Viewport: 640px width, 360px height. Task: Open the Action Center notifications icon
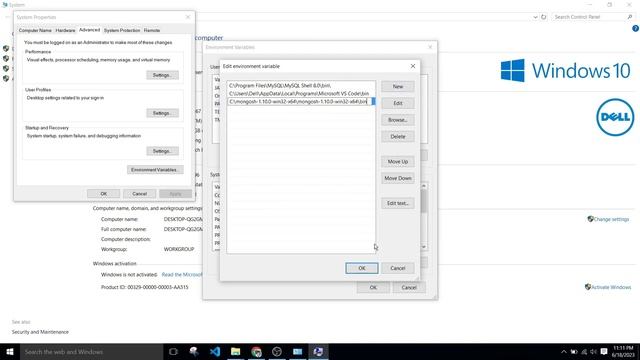(604, 352)
